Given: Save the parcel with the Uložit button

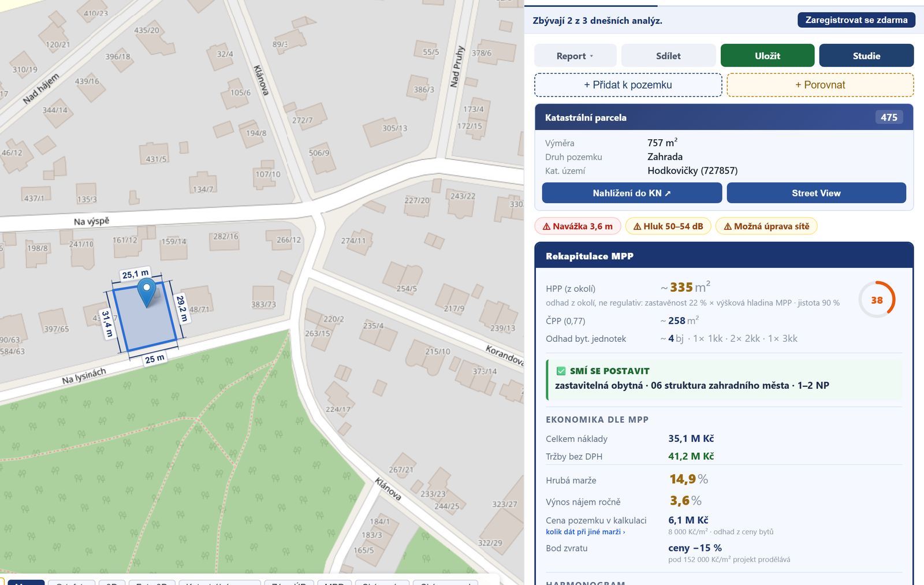Looking at the screenshot, I should [x=767, y=56].
